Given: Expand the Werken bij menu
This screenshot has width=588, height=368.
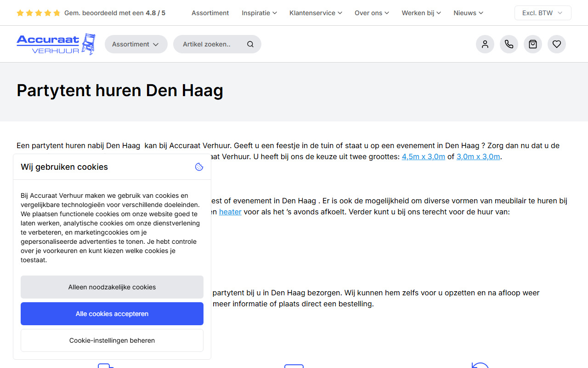Looking at the screenshot, I should 422,13.
